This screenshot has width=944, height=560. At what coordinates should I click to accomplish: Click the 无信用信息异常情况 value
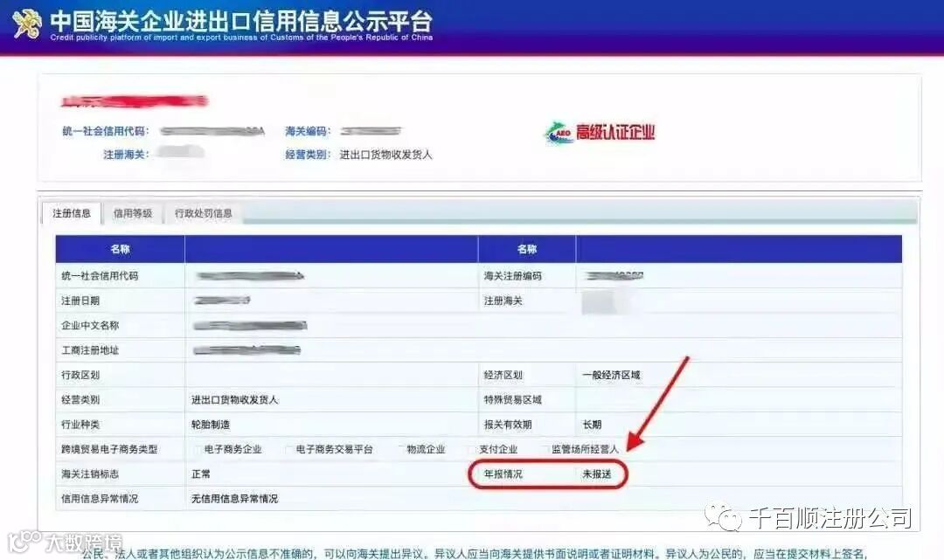[x=235, y=499]
